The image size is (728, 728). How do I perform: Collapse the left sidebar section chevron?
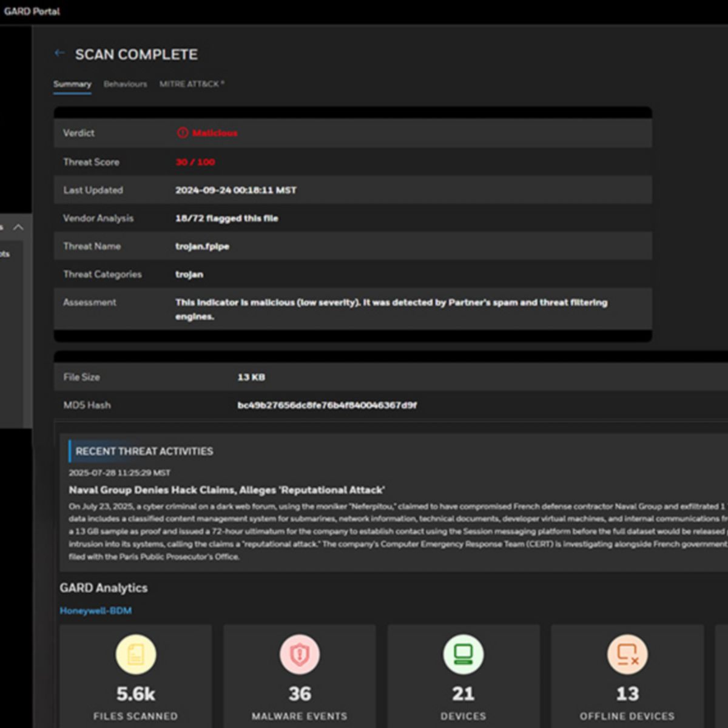coord(18,227)
